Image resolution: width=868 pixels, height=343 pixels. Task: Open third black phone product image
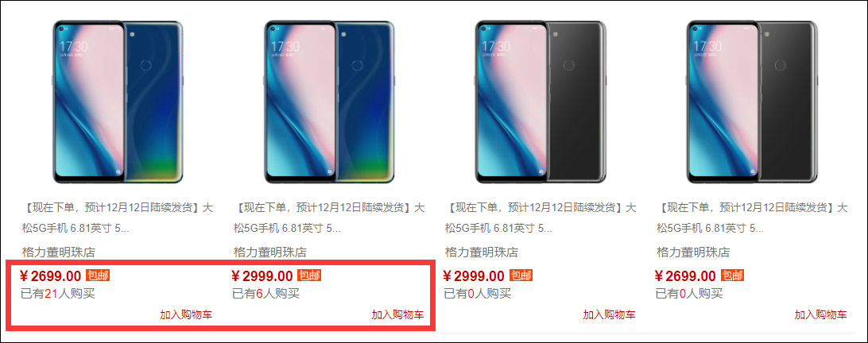click(x=541, y=102)
